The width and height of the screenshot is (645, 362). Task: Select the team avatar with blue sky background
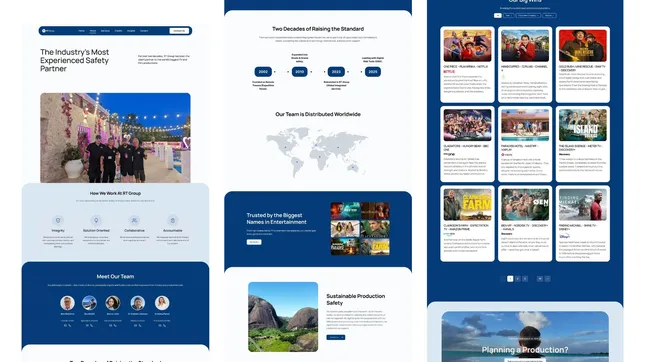[89, 303]
